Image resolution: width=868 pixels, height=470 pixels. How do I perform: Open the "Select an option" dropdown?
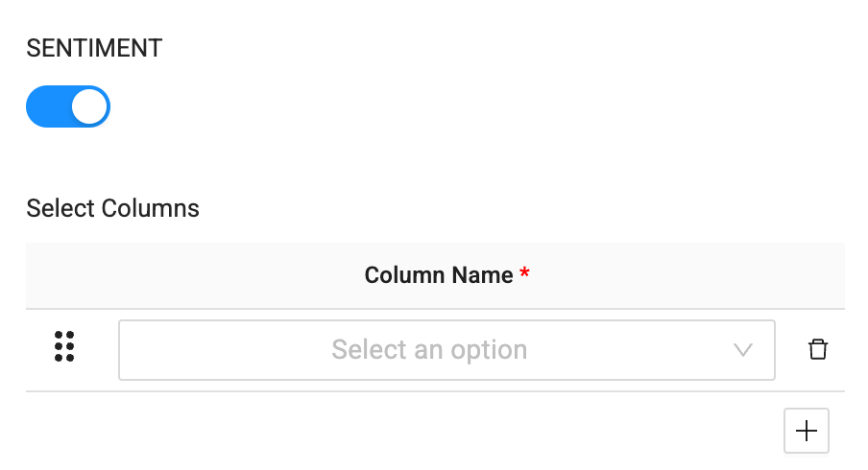446,350
